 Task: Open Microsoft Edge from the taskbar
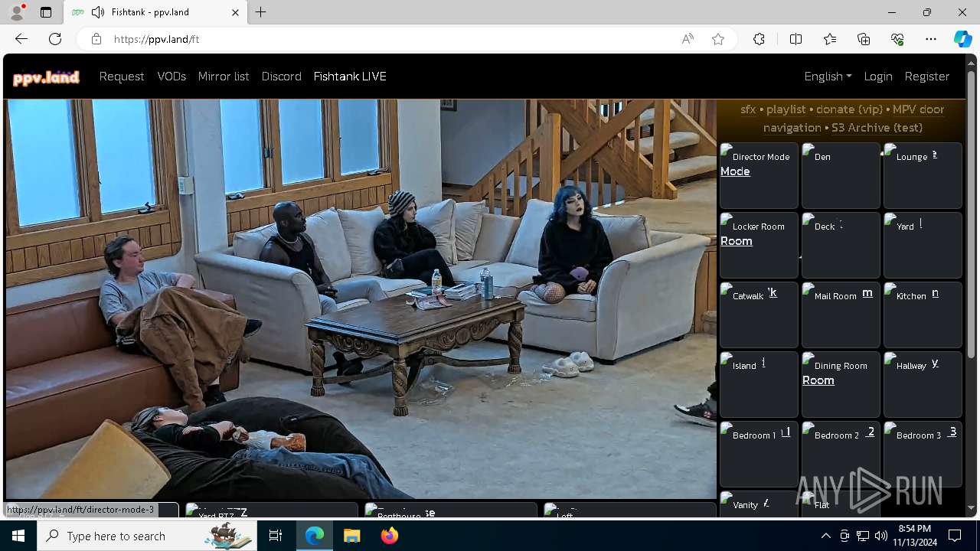tap(315, 536)
